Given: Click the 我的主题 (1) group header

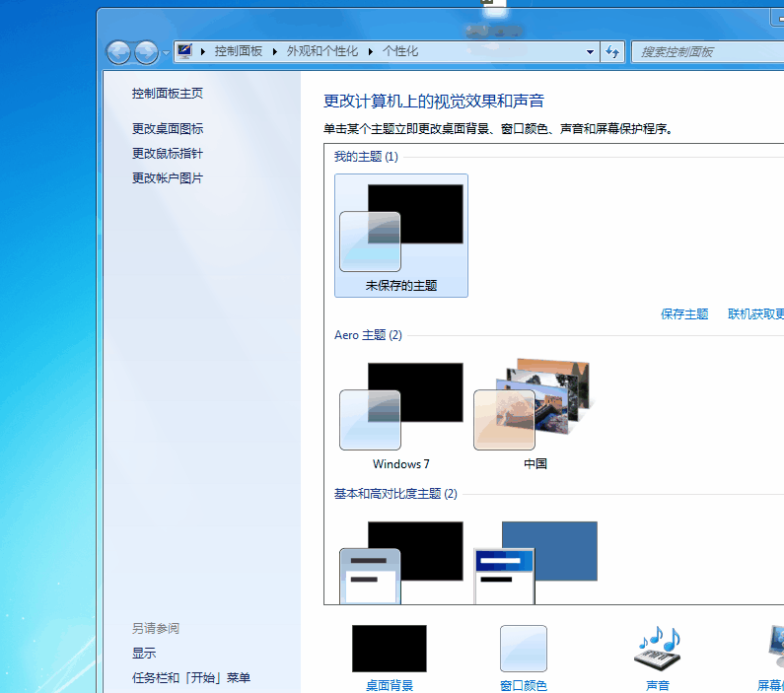Looking at the screenshot, I should pyautogui.click(x=366, y=157).
